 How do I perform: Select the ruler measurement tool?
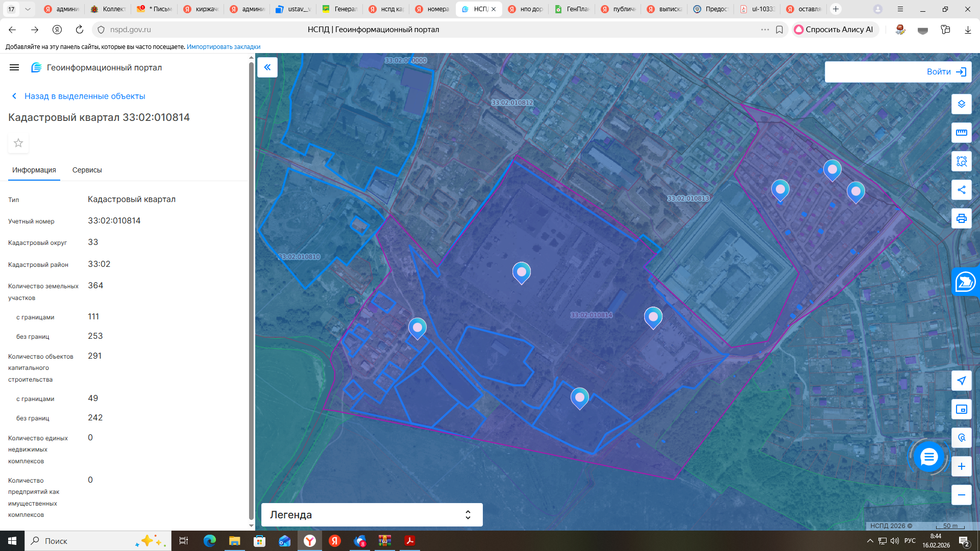pyautogui.click(x=961, y=133)
